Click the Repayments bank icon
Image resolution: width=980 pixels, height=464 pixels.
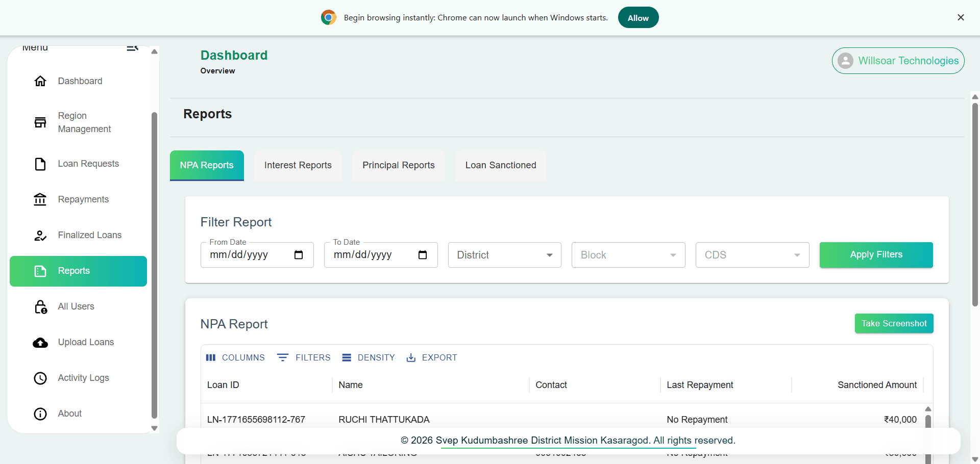coord(40,199)
